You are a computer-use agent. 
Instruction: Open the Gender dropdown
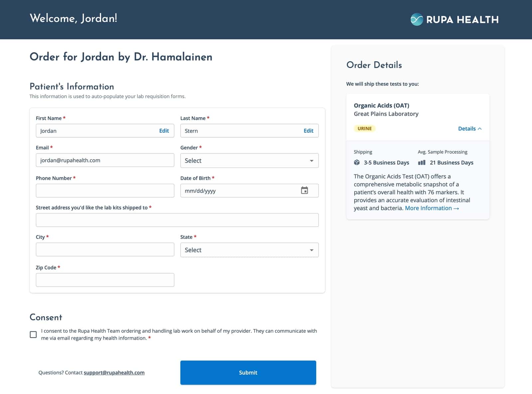click(249, 160)
